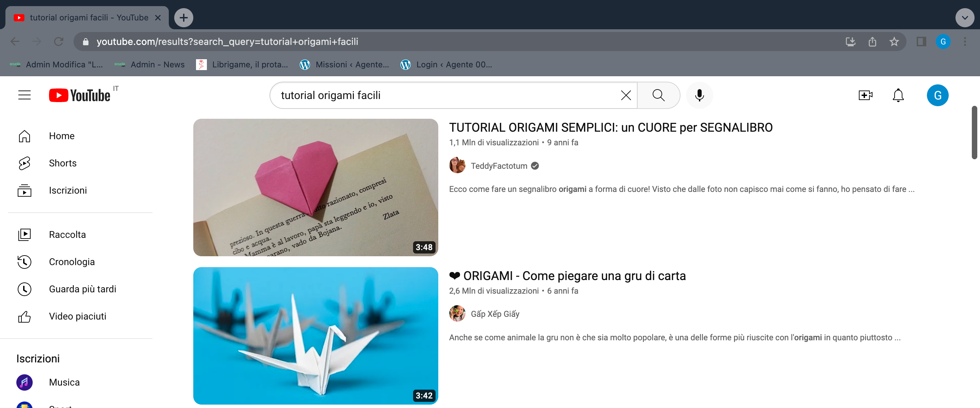Click the browser address bar URL

[x=227, y=42]
